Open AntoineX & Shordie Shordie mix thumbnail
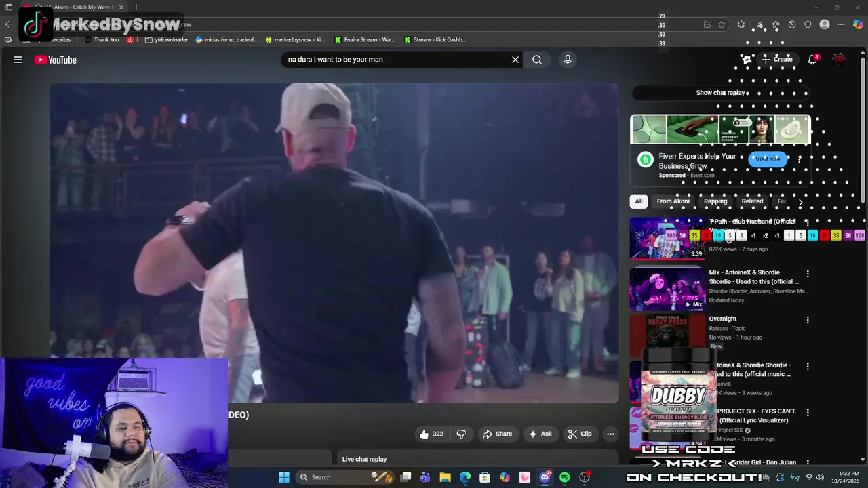The image size is (868, 488). pyautogui.click(x=667, y=289)
